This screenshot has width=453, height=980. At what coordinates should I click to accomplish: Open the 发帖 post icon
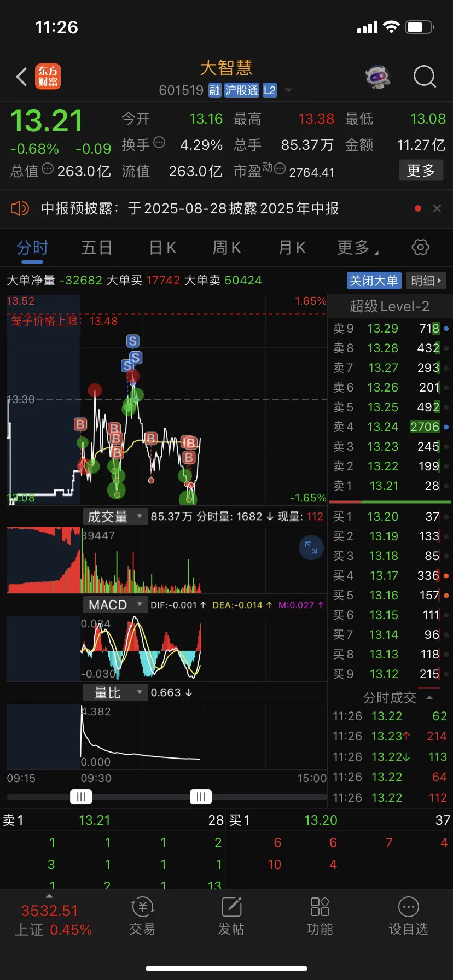(231, 917)
